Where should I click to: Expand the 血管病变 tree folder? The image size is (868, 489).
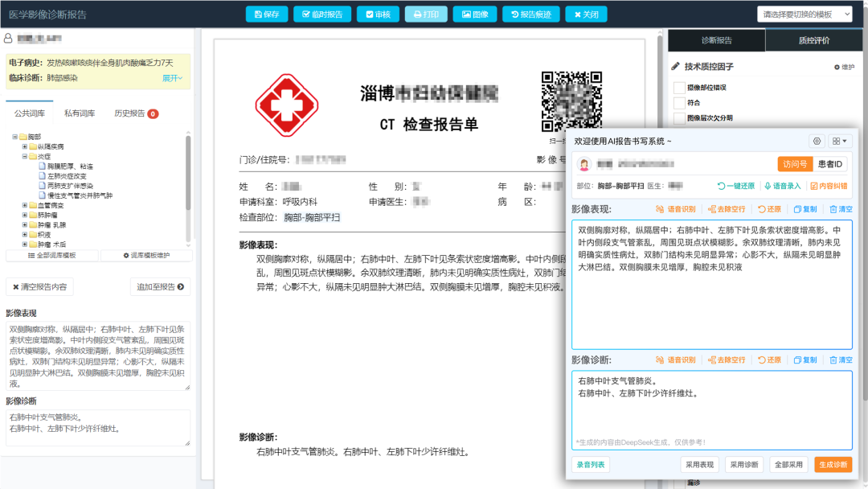point(25,205)
